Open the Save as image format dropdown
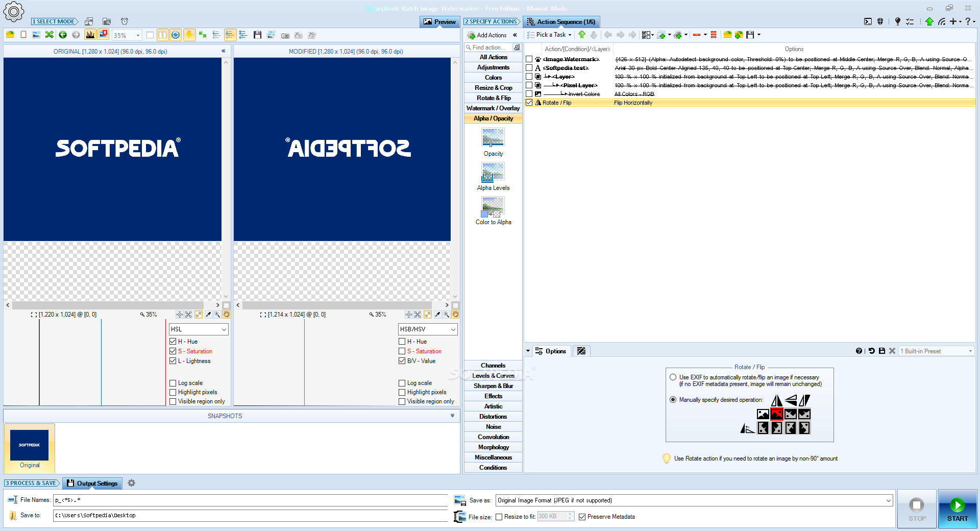 tap(694, 500)
